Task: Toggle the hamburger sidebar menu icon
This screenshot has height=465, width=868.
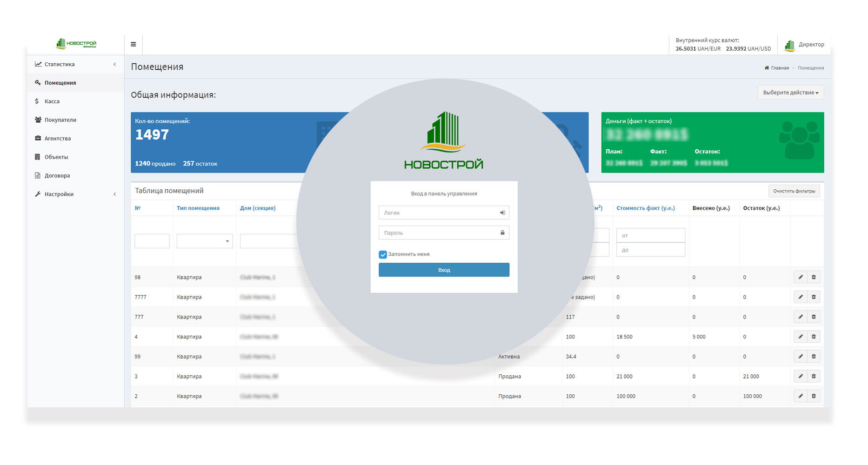Action: click(x=134, y=45)
